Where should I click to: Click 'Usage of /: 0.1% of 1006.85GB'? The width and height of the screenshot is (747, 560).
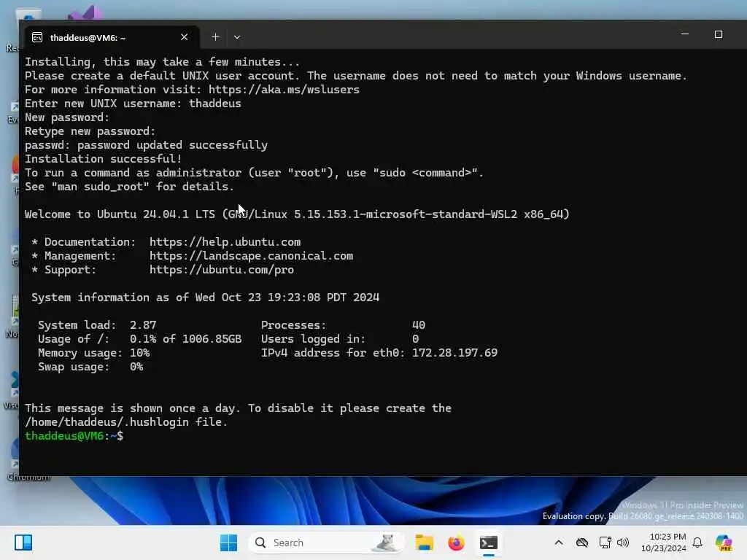139,339
